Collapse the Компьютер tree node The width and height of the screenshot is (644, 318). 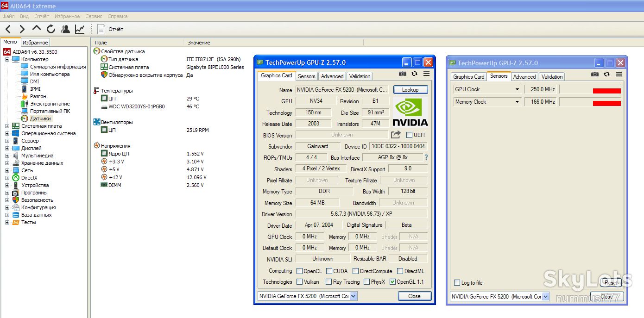tap(7, 59)
